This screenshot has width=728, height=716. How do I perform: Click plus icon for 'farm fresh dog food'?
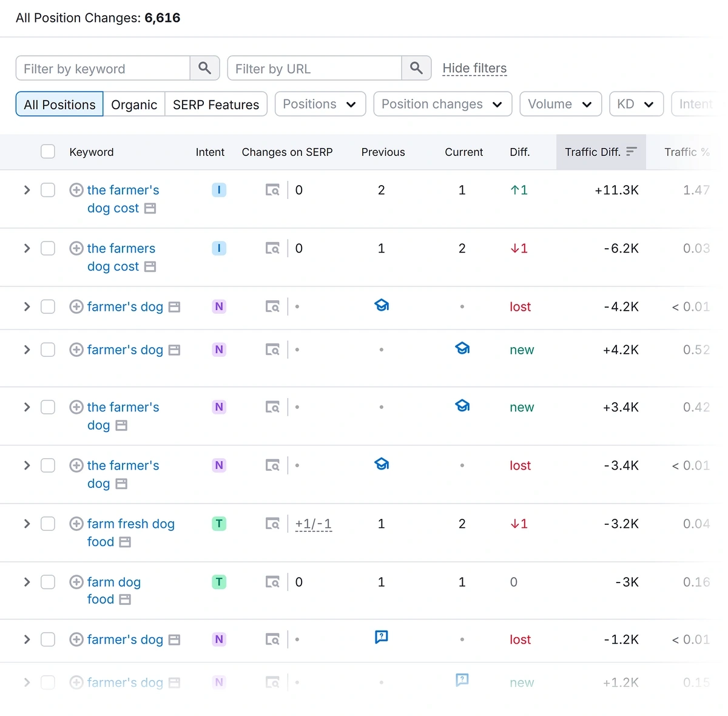(76, 524)
